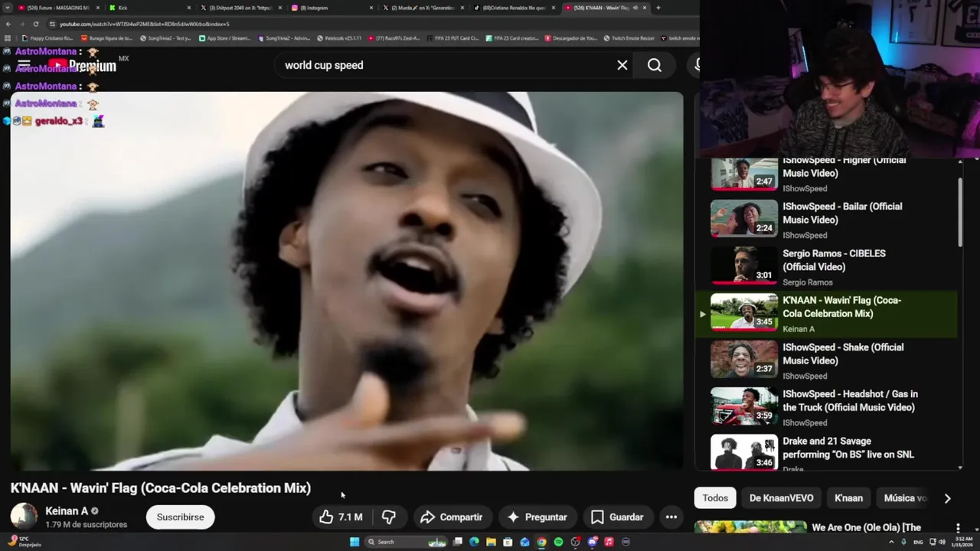The width and height of the screenshot is (980, 551).
Task: Play Drake and 21 Savage On BS video
Action: tap(825, 452)
